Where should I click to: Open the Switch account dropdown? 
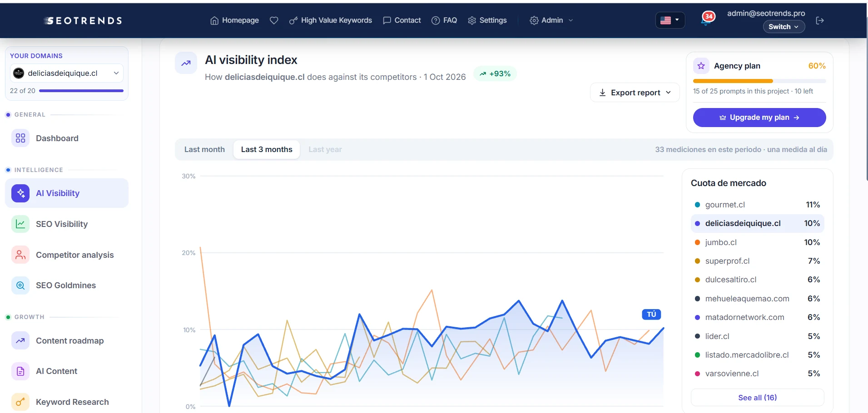pos(784,27)
